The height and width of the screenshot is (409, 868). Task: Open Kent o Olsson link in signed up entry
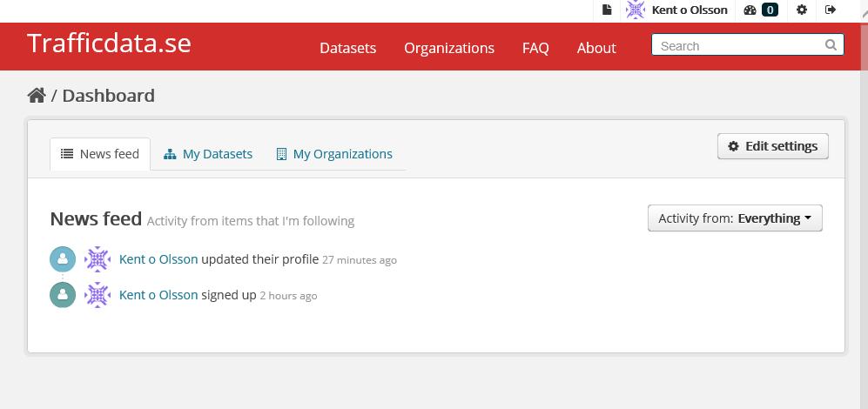tap(158, 295)
